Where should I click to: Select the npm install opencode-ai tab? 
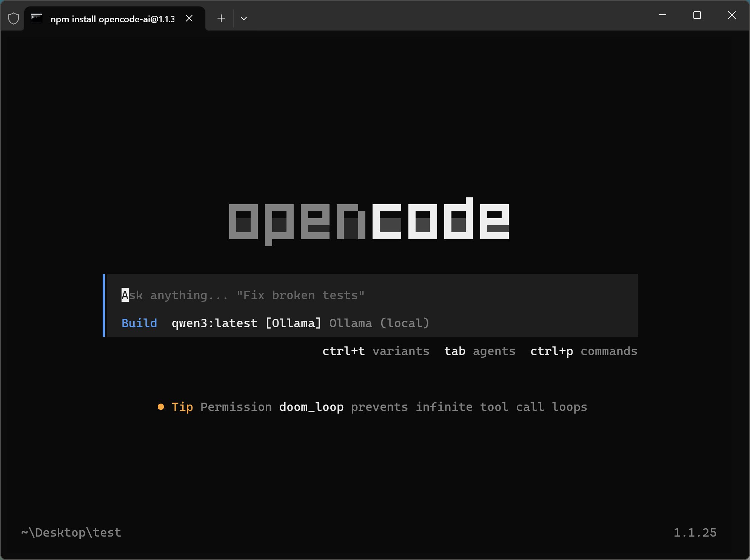pyautogui.click(x=112, y=19)
